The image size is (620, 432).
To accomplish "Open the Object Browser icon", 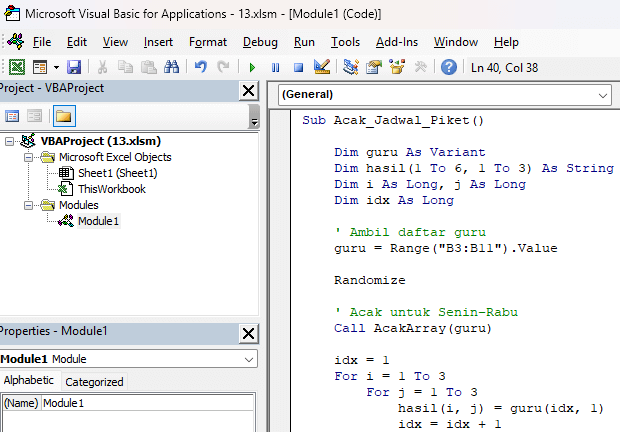I will pyautogui.click(x=397, y=67).
